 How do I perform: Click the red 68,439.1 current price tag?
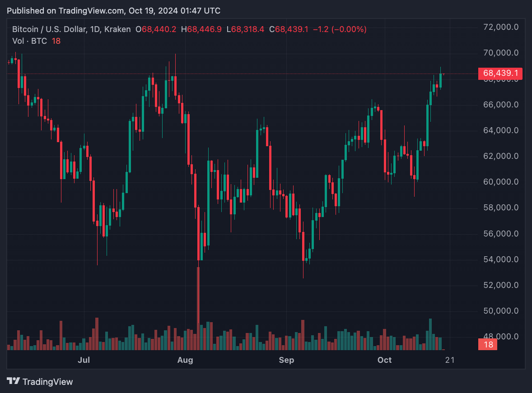tap(500, 73)
